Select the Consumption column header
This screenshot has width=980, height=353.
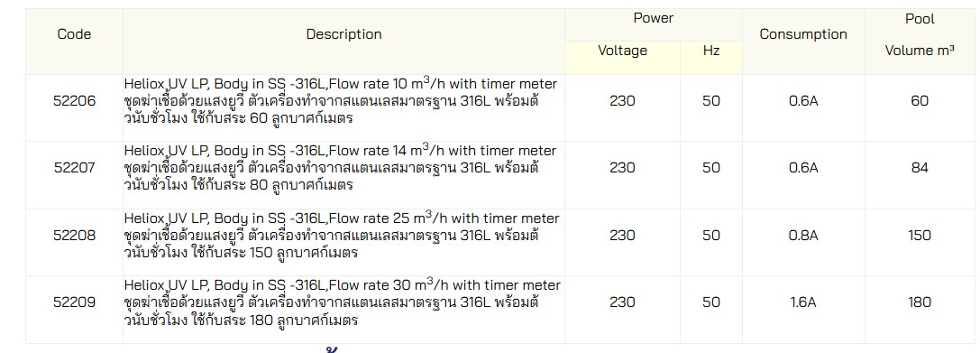tap(803, 34)
